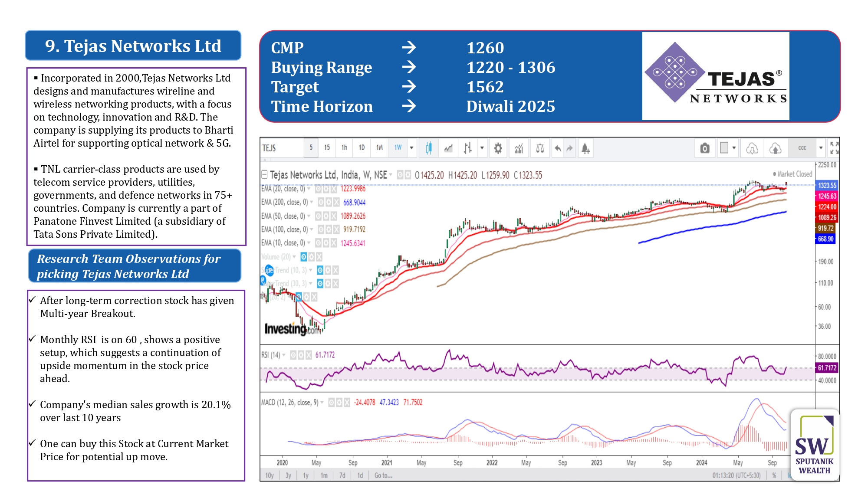
Task: Toggle fullscreen chart mode
Action: coord(834,148)
